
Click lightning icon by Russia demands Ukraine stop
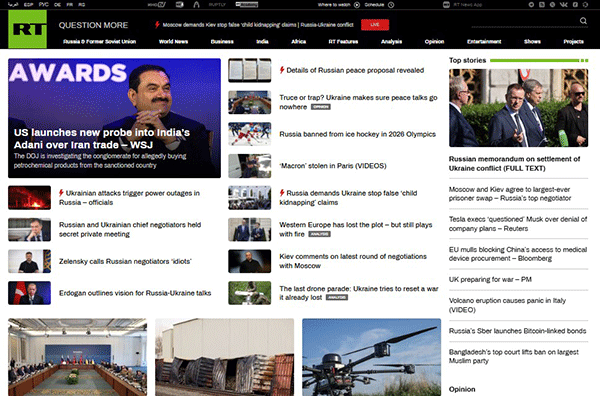click(x=282, y=193)
